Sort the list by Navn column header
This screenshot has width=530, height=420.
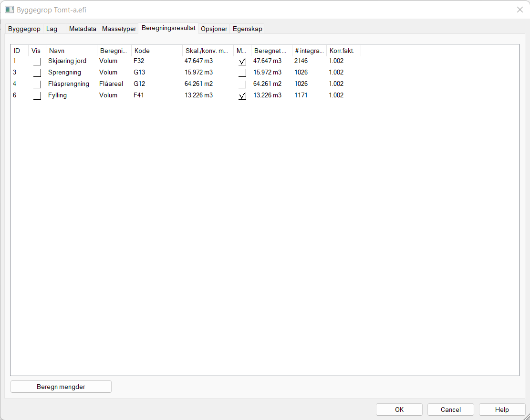point(72,51)
